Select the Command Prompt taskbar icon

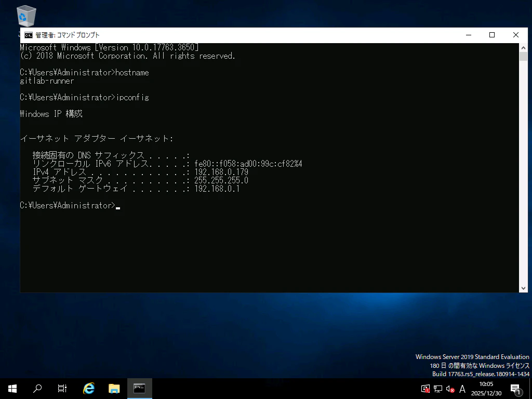pyautogui.click(x=139, y=389)
